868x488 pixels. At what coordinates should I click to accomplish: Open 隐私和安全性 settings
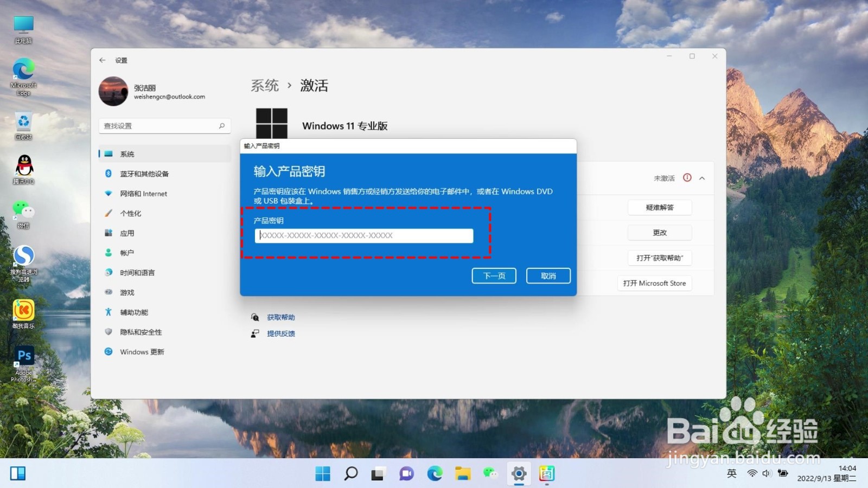tap(141, 332)
